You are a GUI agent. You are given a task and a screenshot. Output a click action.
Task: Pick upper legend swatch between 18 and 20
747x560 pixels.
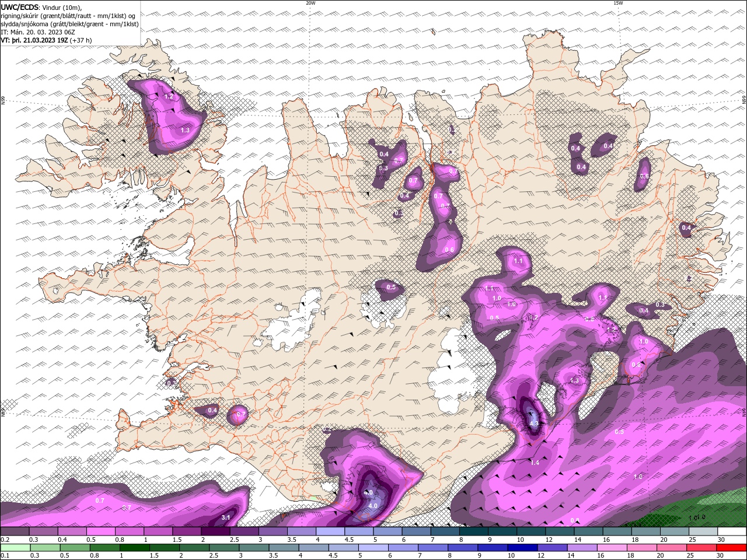point(647,531)
